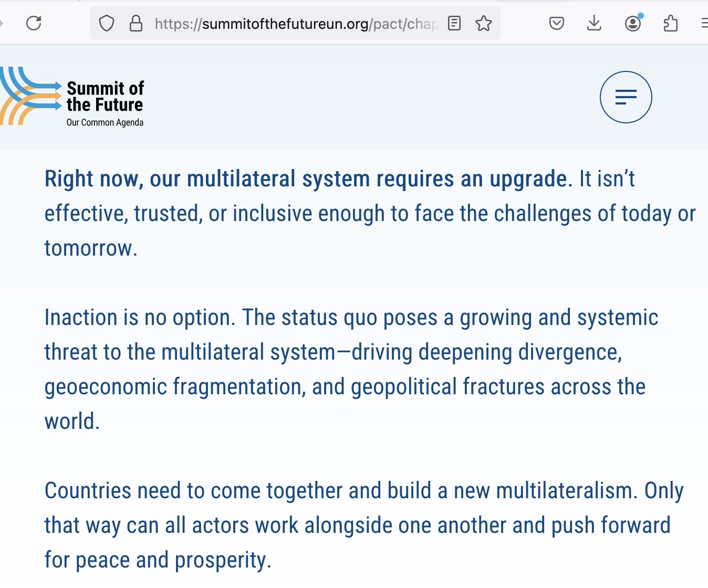The height and width of the screenshot is (588, 708).
Task: Open the Downloads panel
Action: pos(594,24)
